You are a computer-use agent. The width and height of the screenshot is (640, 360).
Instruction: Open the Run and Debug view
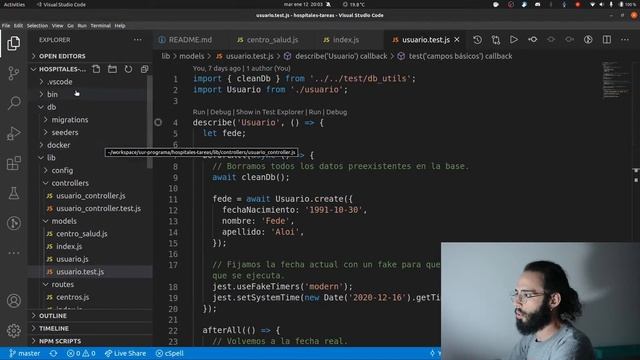point(13,133)
